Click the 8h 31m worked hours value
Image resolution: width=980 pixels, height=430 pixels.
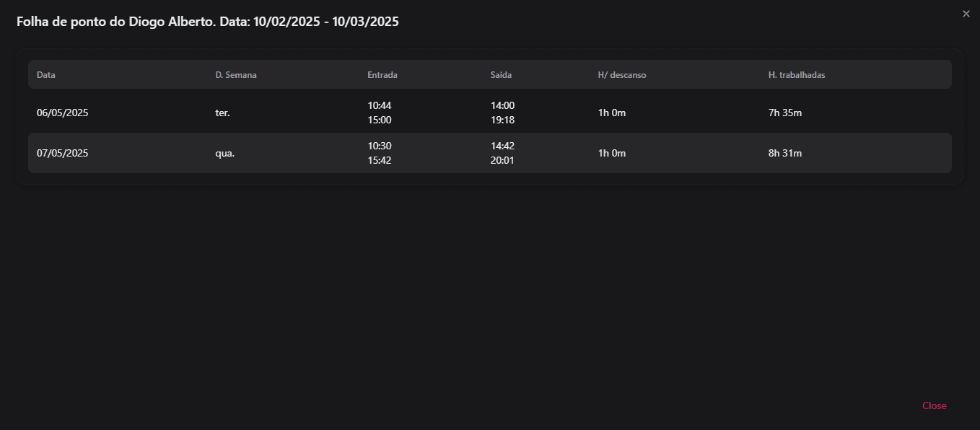[x=785, y=153]
